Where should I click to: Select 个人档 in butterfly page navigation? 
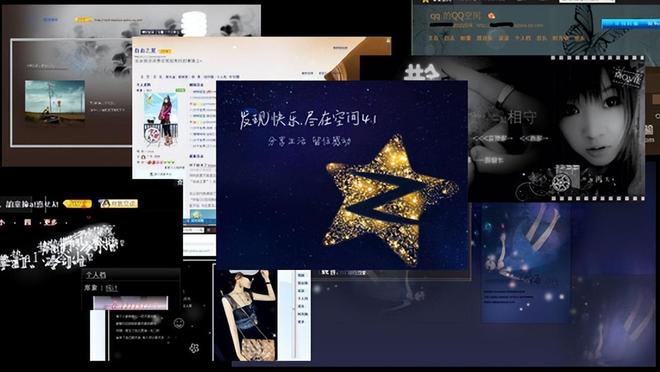point(523,38)
